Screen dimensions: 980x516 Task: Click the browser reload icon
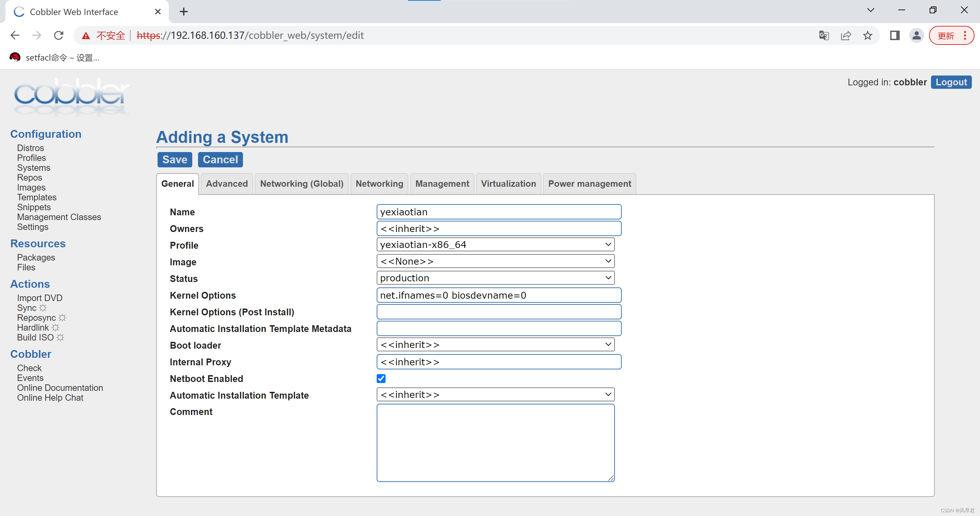[x=59, y=35]
